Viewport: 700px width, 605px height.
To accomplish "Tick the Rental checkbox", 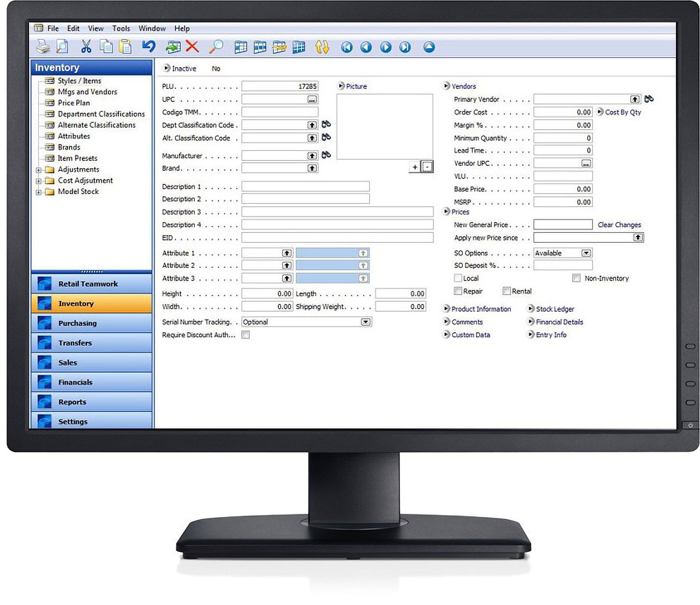I will [x=506, y=291].
